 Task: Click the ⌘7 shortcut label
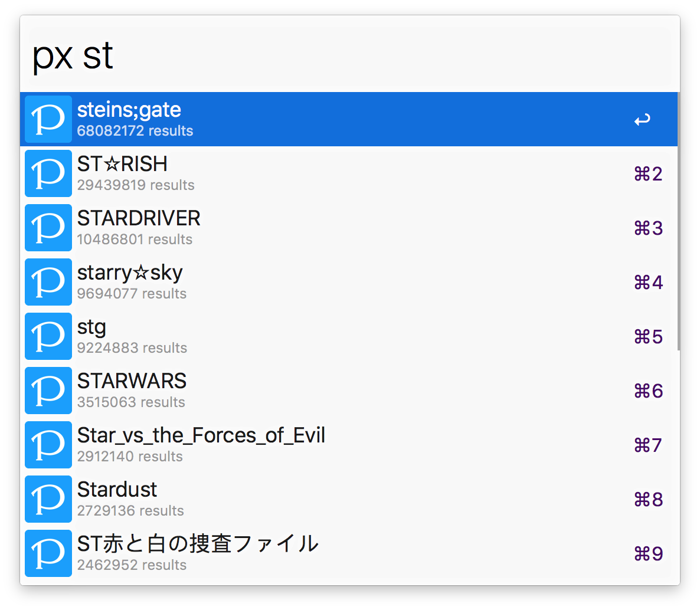point(648,445)
